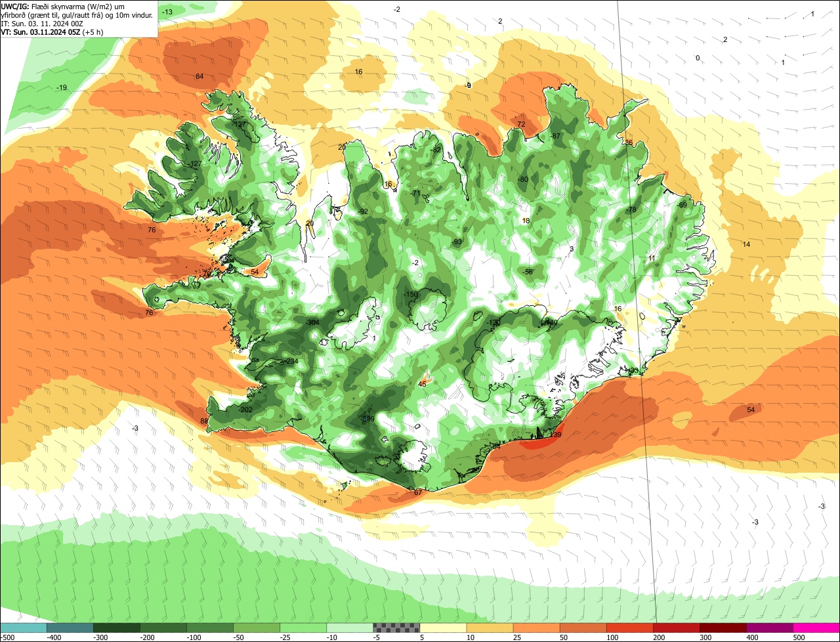The image size is (840, 642).
Task: Click the '139' value off the southeast coast
Action: [556, 435]
